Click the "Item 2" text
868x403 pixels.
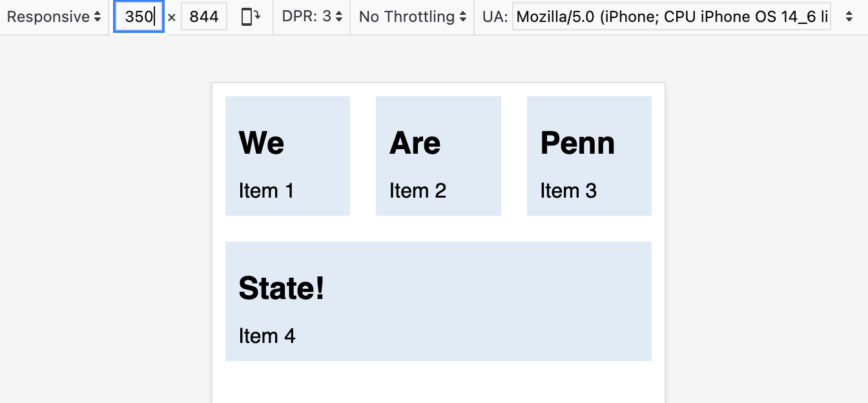418,191
